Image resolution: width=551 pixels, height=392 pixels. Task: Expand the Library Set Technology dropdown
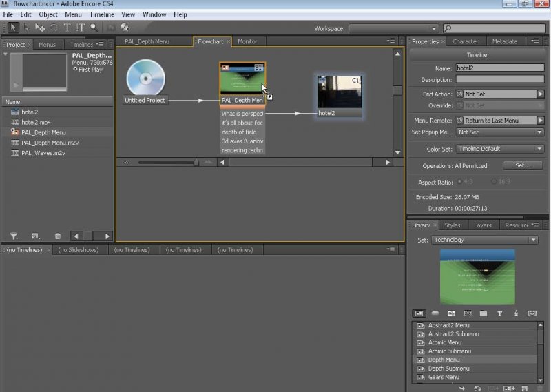pos(484,240)
